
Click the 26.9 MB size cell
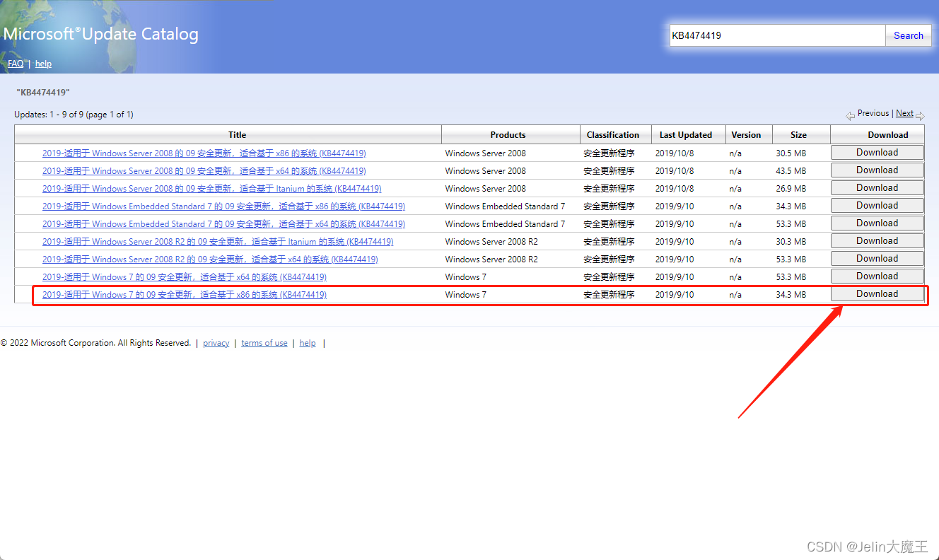(x=791, y=189)
